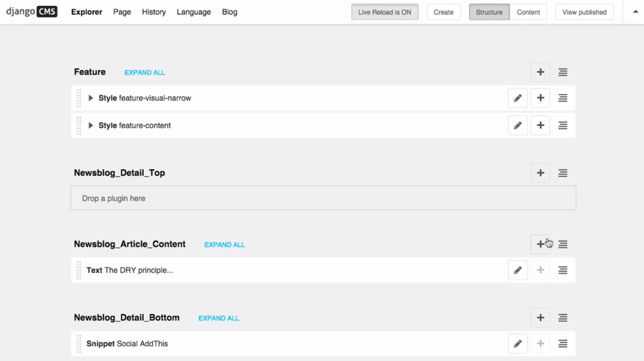Viewport: 644px width, 361px height.
Task: Expand the Style feature-content disclosure triangle
Action: 91,126
